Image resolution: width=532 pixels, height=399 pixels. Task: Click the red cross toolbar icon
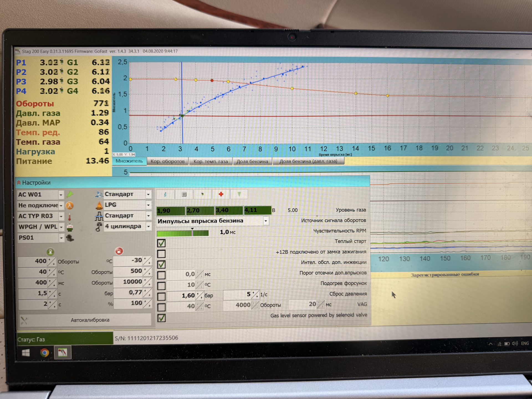coord(221,194)
